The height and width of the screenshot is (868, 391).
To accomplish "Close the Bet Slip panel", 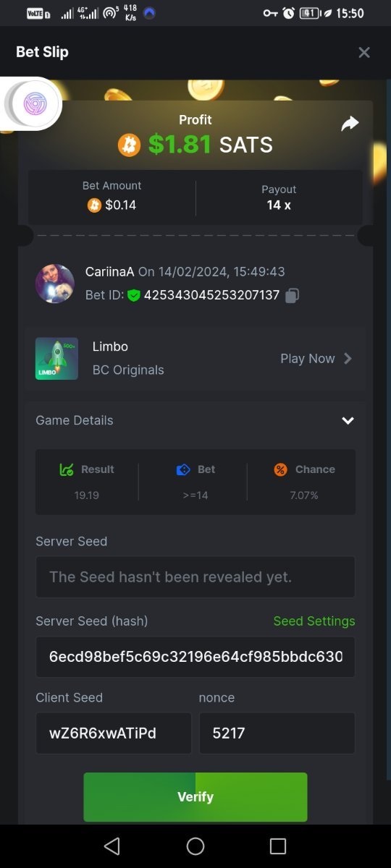I will pos(364,52).
